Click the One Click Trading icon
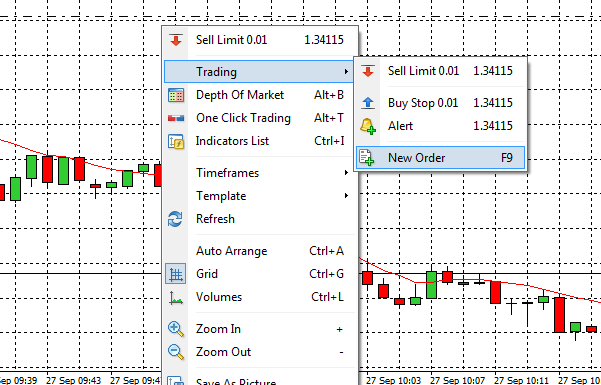The image size is (601, 385). (x=176, y=118)
